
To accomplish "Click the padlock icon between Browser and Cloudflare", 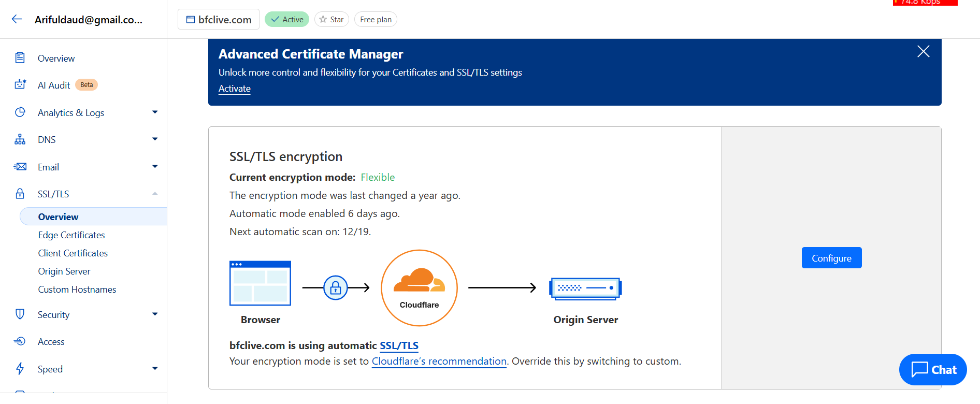I will point(336,287).
